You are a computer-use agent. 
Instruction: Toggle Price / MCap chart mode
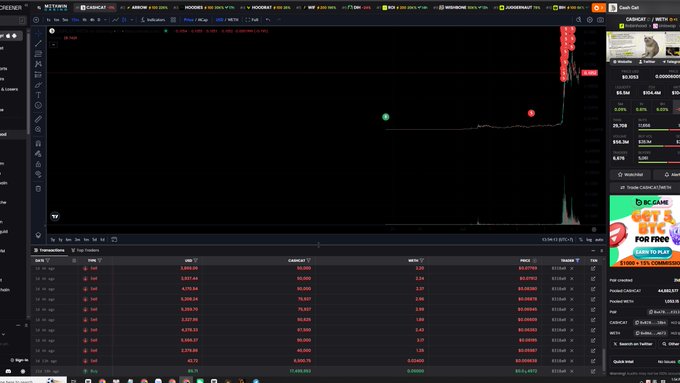tap(196, 20)
